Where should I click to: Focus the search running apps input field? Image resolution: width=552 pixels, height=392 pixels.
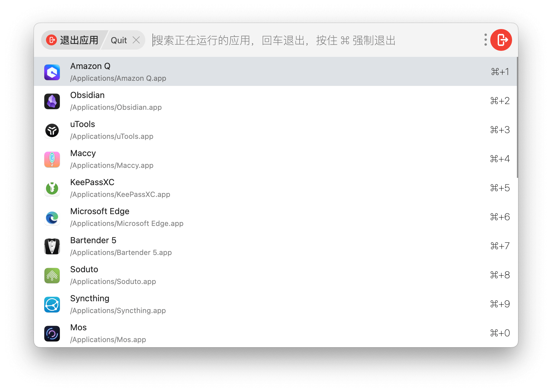pyautogui.click(x=315, y=40)
